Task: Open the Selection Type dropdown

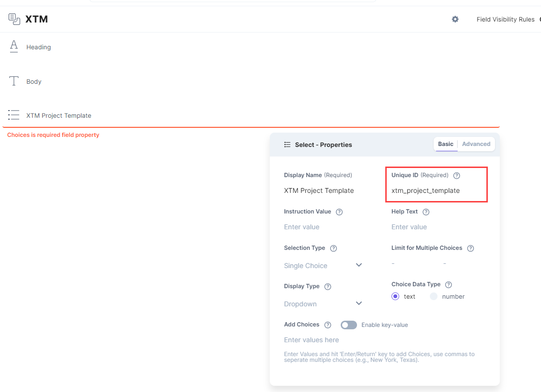Action: pos(323,266)
